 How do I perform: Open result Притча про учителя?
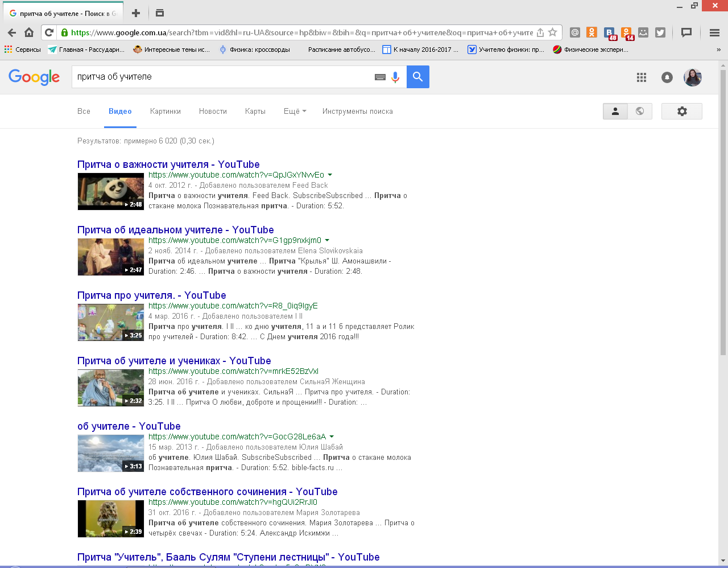click(x=152, y=295)
